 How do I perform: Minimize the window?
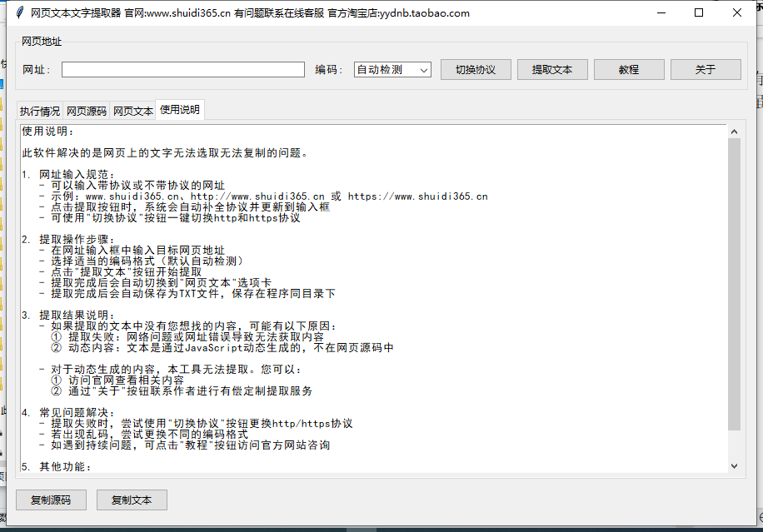pos(661,12)
